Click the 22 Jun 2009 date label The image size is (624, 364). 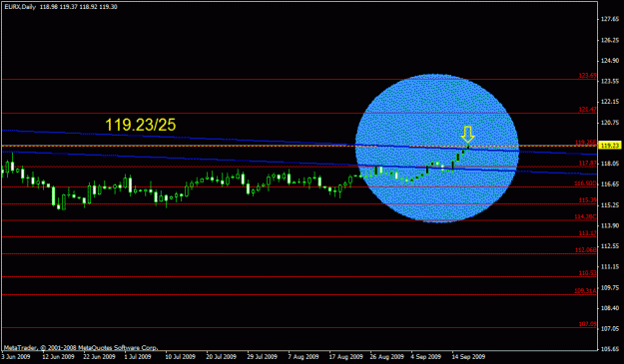pos(99,356)
